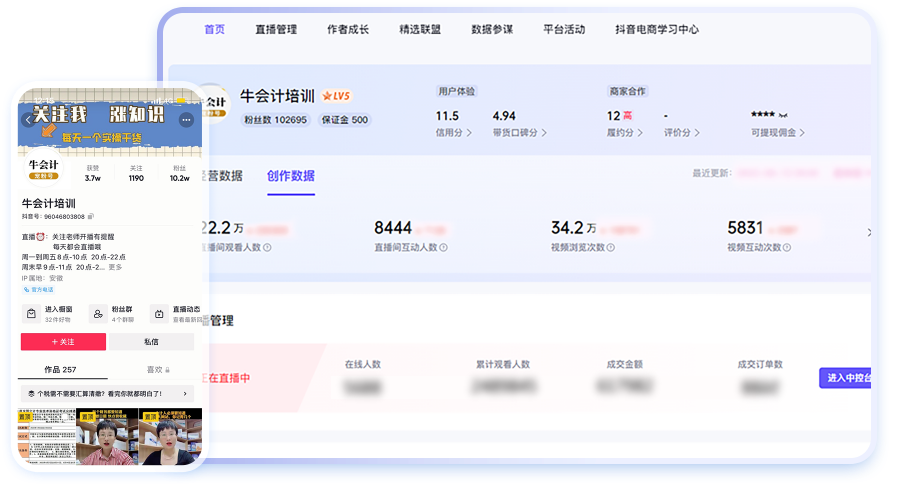Click the 进入中控台 button
The height and width of the screenshot is (501, 900).
coord(845,378)
